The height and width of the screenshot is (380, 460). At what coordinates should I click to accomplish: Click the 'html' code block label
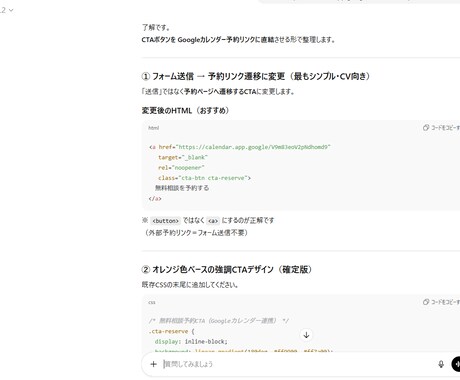click(x=154, y=128)
